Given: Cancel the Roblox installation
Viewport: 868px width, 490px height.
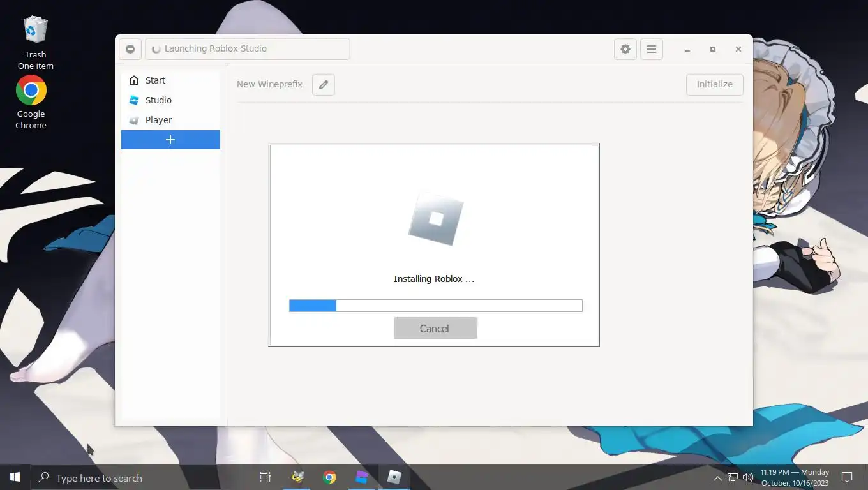Looking at the screenshot, I should 435,328.
